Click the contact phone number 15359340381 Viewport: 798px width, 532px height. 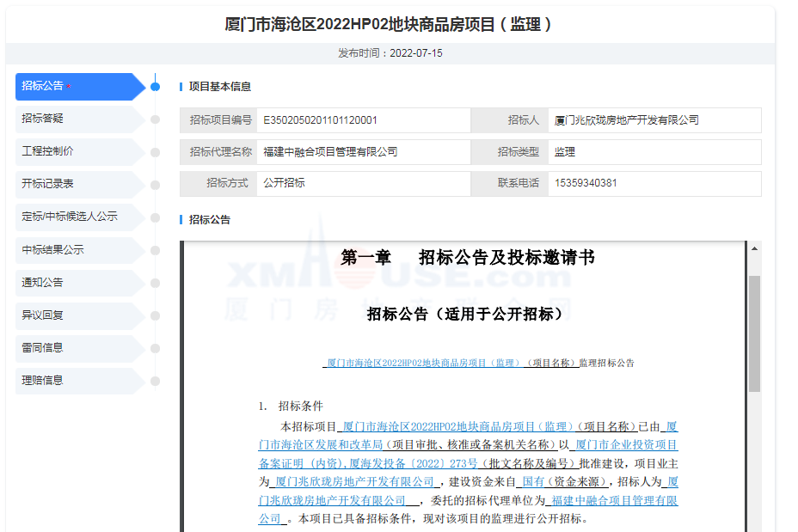[586, 183]
